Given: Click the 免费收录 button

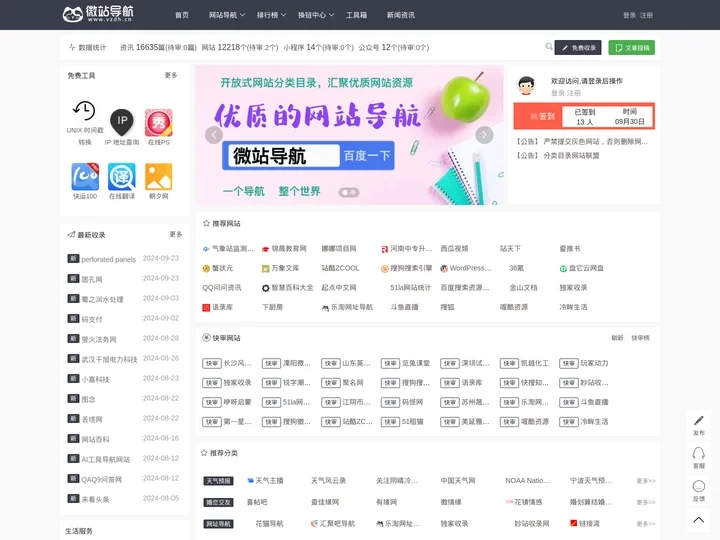Looking at the screenshot, I should click(x=578, y=47).
